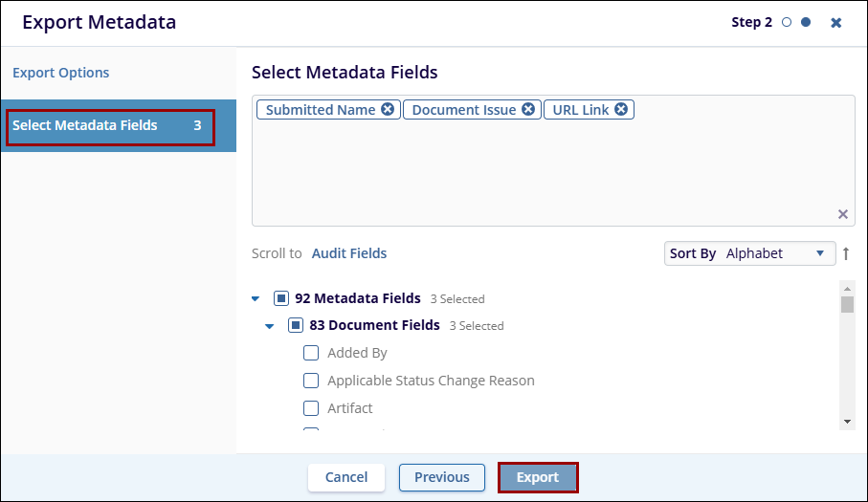Reverse sort order with the arrow icon

coord(846,253)
